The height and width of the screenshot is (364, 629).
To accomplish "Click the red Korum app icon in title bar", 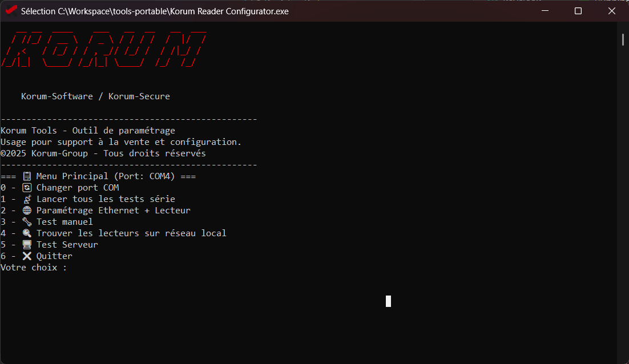I will coord(11,10).
